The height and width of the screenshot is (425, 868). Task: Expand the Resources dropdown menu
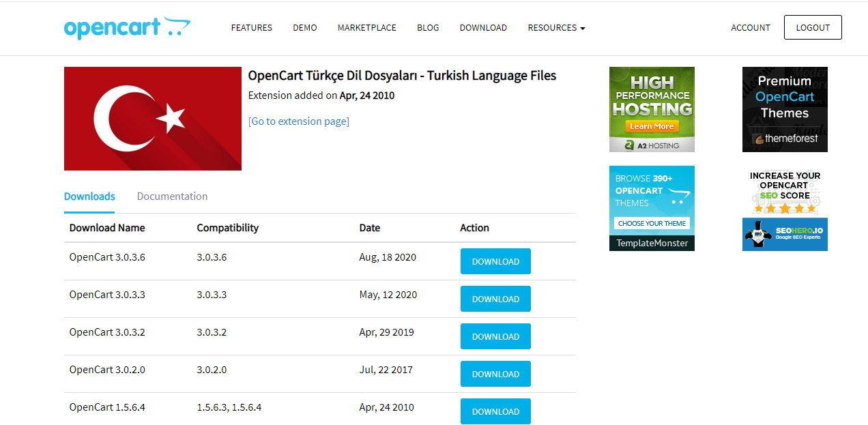click(556, 28)
